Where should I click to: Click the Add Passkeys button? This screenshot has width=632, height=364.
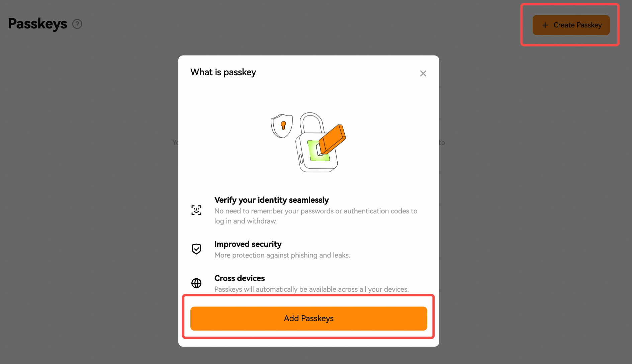[309, 318]
